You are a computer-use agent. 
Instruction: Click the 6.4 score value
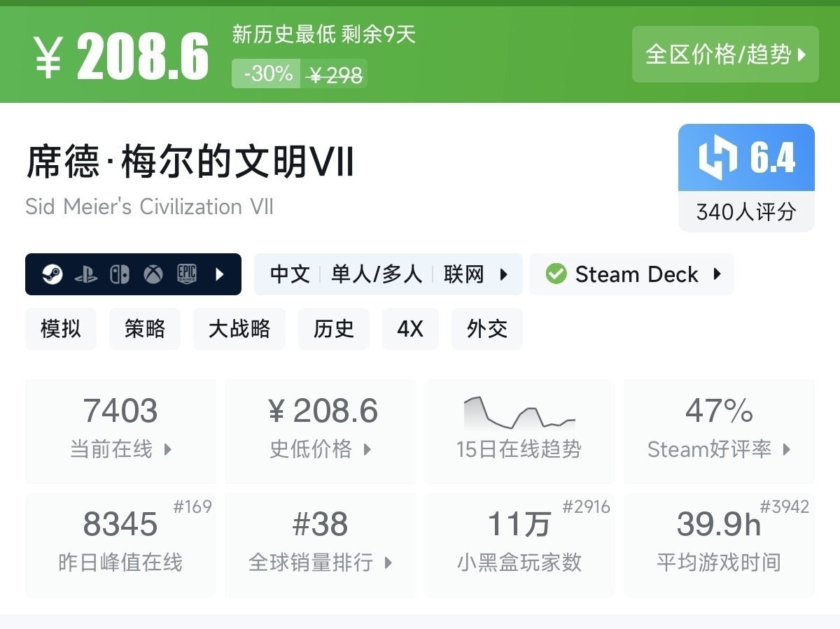[773, 157]
